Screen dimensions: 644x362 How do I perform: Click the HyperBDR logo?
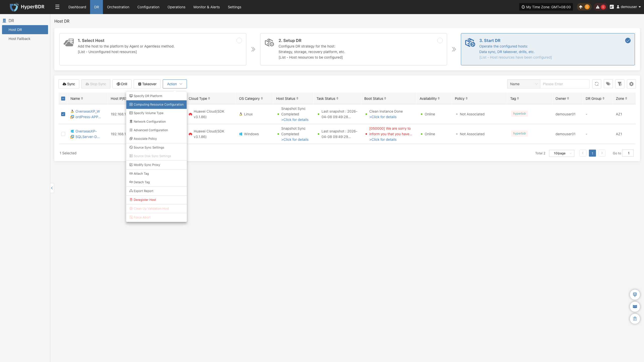(x=27, y=7)
